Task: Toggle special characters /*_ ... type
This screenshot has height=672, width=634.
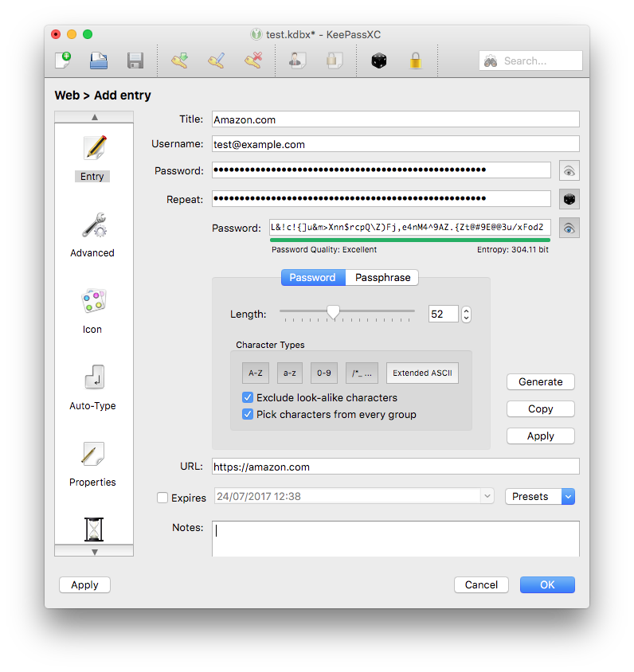Action: pos(362,373)
